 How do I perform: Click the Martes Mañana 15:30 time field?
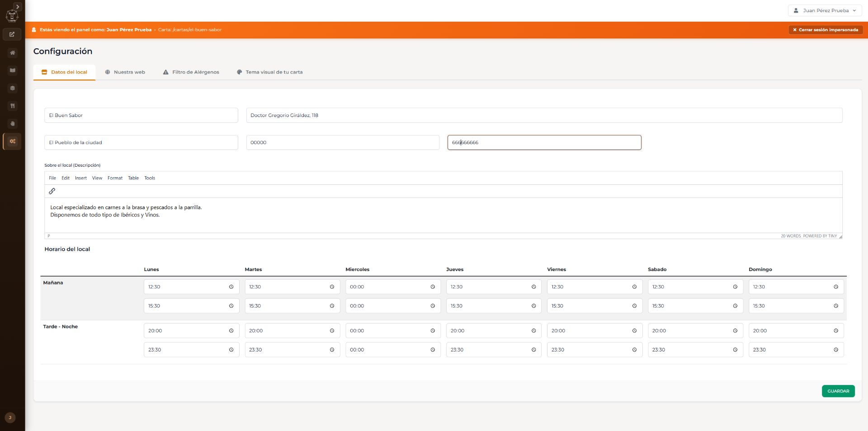tap(292, 306)
